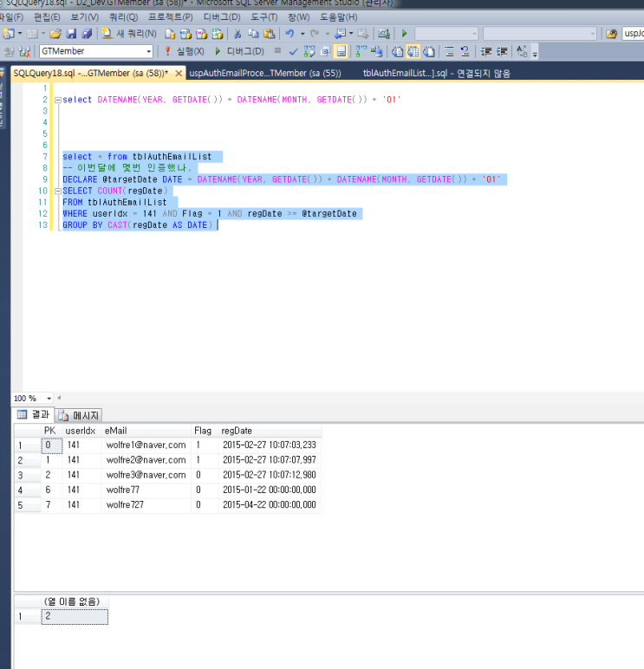
Task: Close the SQLQuery18.sql tab
Action: click(x=179, y=74)
